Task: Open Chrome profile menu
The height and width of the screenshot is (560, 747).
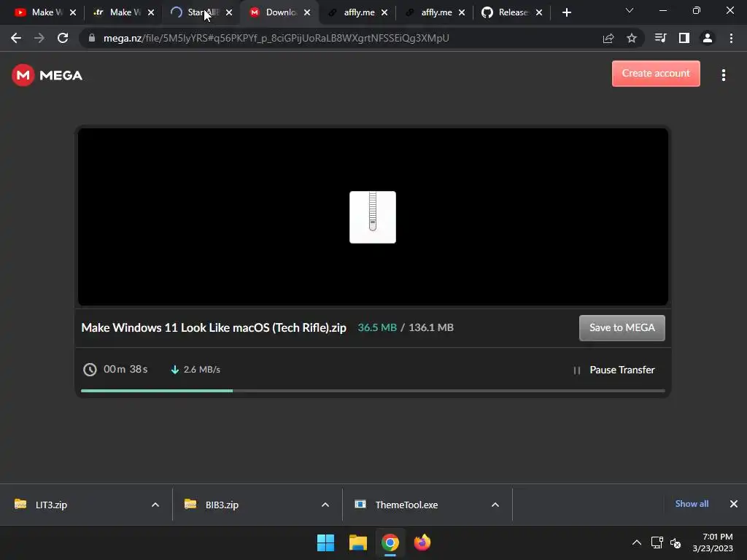Action: tap(708, 38)
